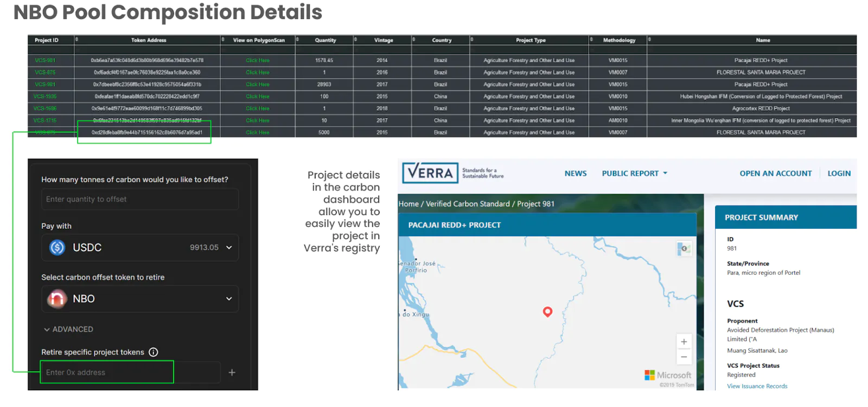Open Click Here link for 2014 vintage row
868x407 pixels.
257,60
